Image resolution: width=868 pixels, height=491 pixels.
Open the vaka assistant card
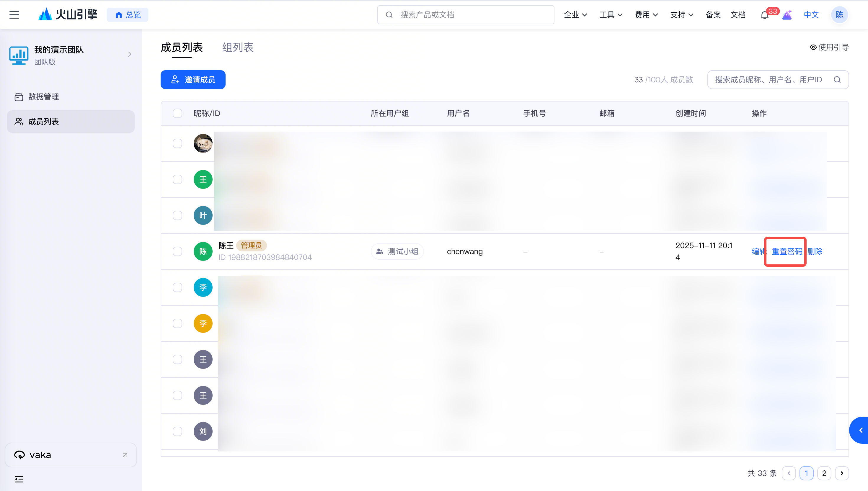pos(71,455)
